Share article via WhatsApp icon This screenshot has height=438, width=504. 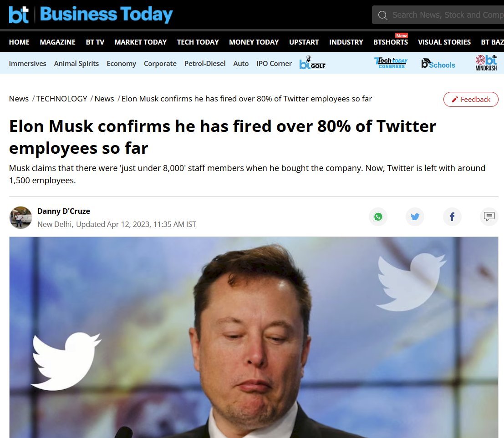point(378,217)
